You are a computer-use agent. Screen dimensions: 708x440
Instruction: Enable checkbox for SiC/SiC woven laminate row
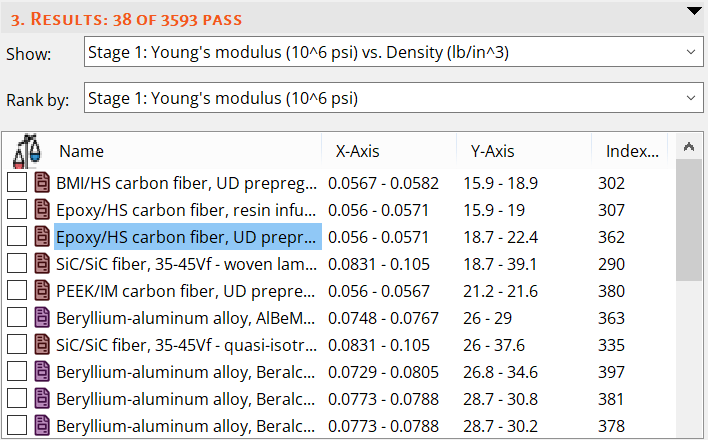[17, 264]
